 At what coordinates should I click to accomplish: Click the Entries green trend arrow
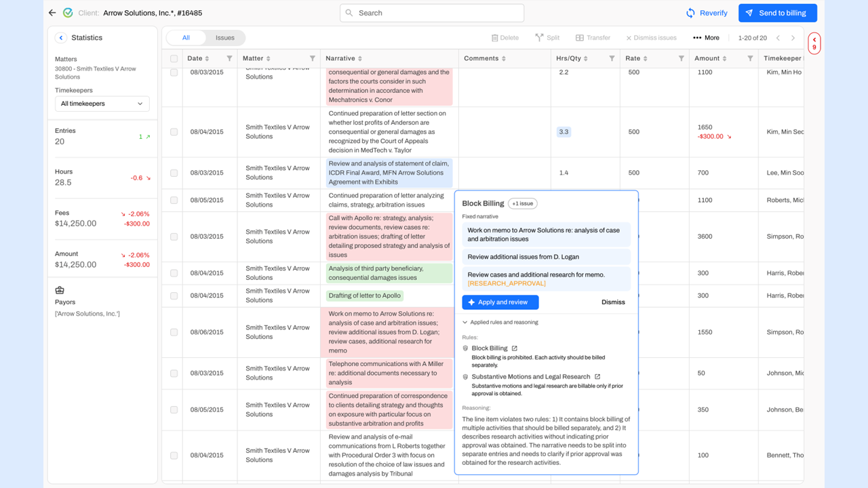coord(148,137)
